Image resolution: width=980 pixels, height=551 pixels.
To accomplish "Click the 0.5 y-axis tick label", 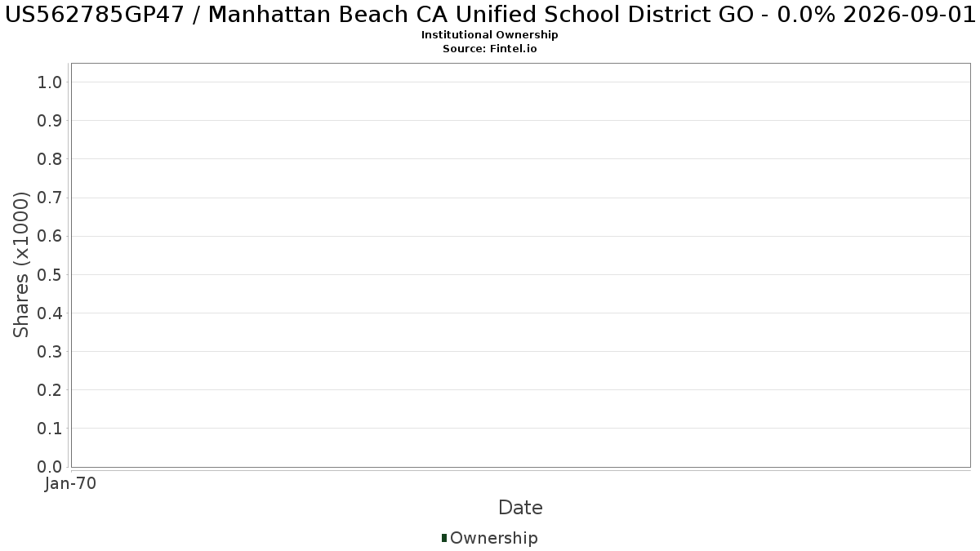I will [50, 274].
